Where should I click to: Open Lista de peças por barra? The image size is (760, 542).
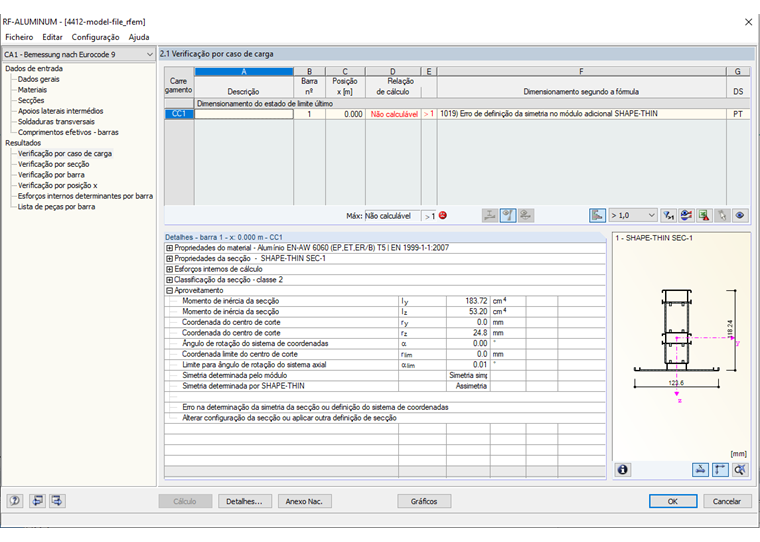coord(56,207)
